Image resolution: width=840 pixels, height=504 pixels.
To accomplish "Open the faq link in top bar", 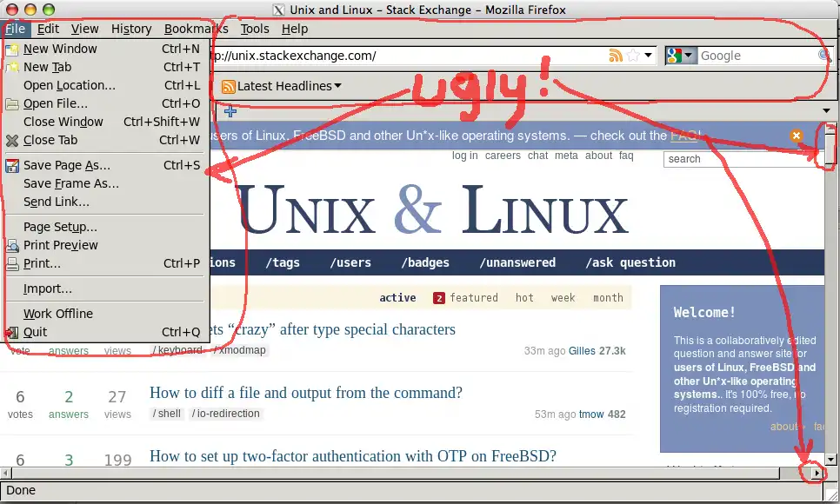I will 626,156.
